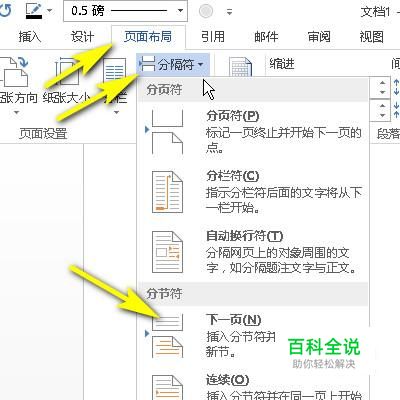Click the 连续 section break icon

[167, 387]
